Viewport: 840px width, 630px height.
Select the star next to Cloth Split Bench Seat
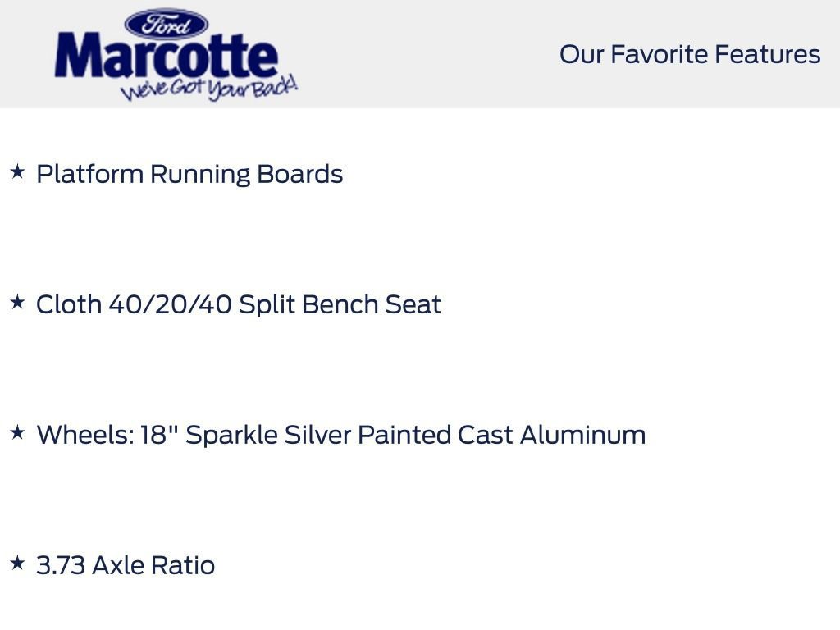(x=17, y=303)
